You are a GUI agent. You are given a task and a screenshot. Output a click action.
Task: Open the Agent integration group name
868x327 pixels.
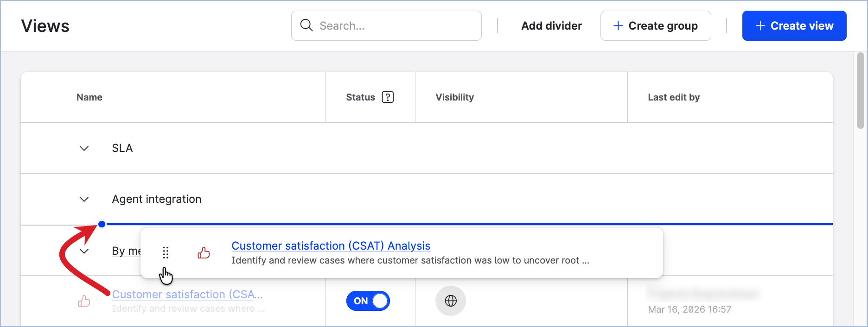pyautogui.click(x=157, y=199)
